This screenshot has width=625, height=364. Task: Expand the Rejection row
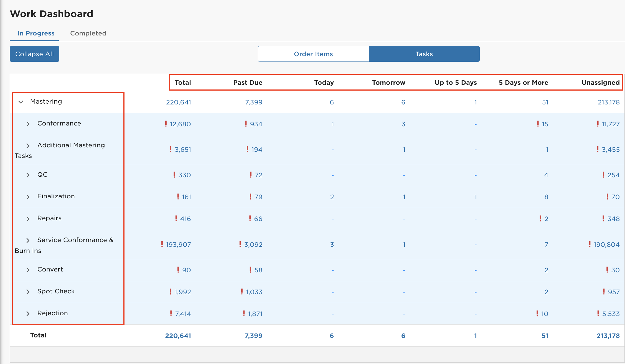[x=28, y=314]
